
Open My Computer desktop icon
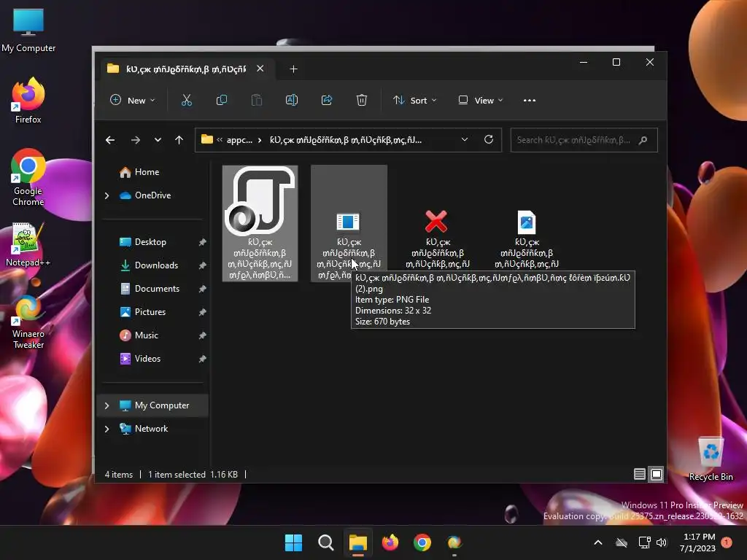28,30
